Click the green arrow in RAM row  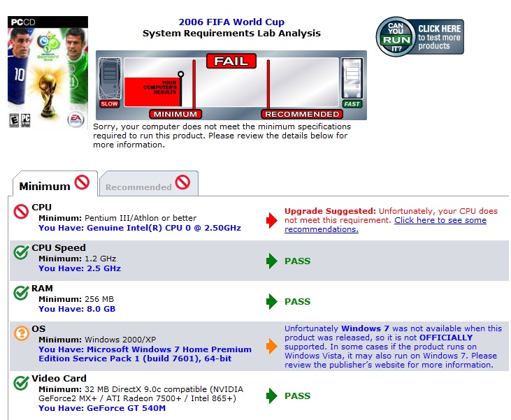point(271,301)
